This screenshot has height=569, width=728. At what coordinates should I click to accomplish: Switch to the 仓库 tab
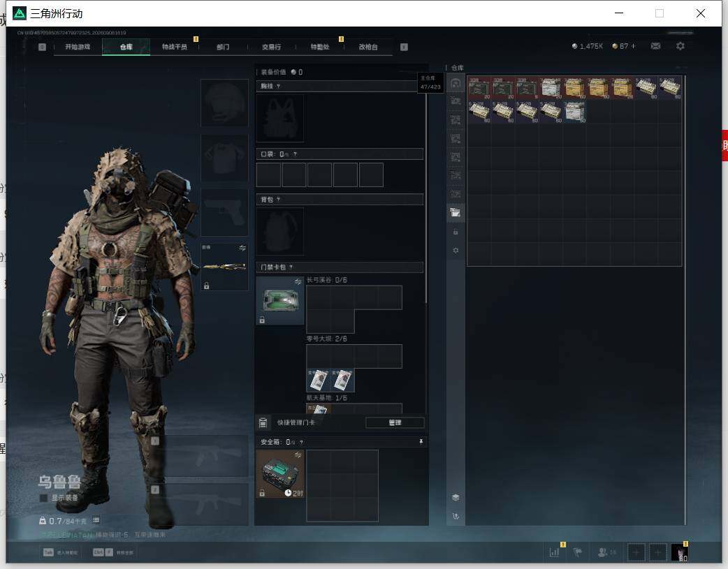[126, 47]
